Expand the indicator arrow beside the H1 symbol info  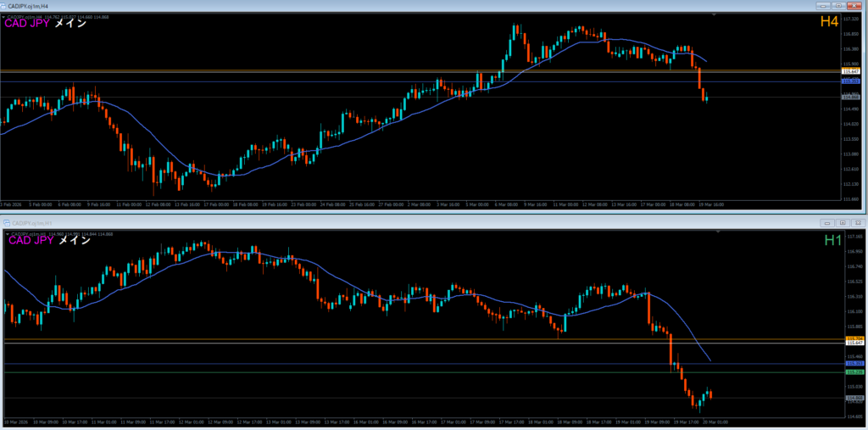pyautogui.click(x=6, y=233)
